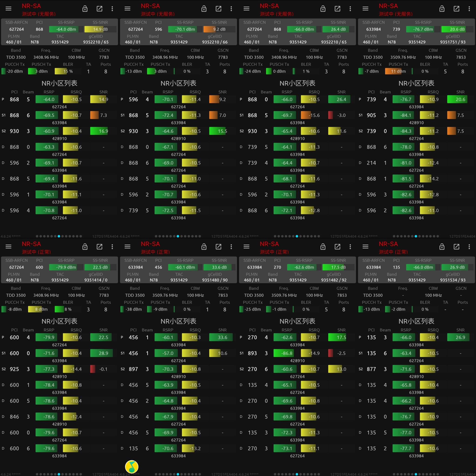Tap lock icon in PCI 600 panel
476x476 pixels.
click(x=85, y=247)
